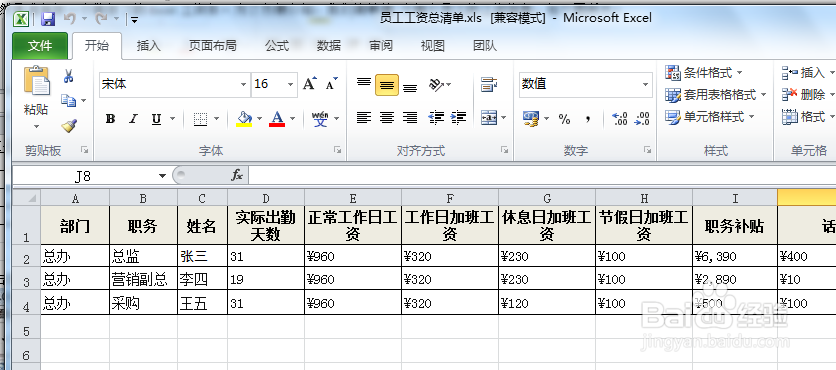Expand the font color dropdown arrow
The image size is (836, 370).
[x=292, y=118]
